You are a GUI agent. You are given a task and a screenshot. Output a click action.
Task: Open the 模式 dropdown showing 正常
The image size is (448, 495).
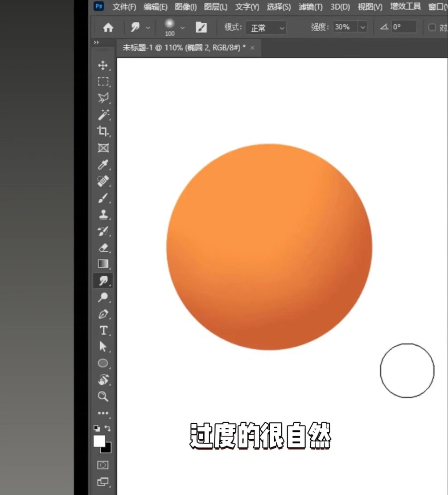266,28
